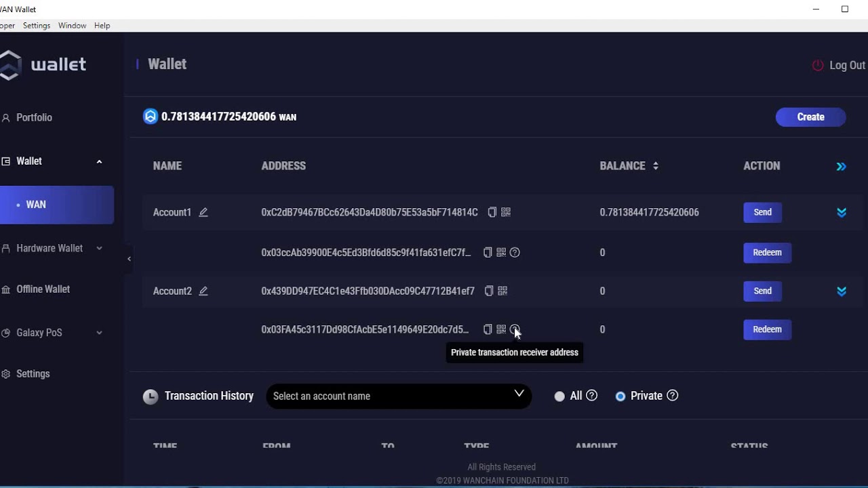Redeem balance for 0x03ccAb39 private address

[767, 252]
